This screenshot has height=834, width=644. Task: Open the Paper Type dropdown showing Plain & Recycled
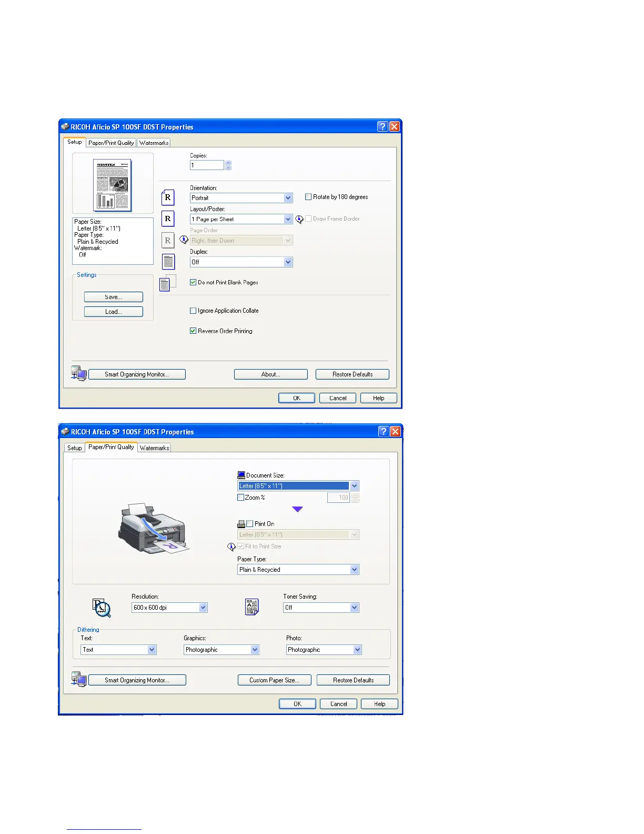pyautogui.click(x=298, y=570)
